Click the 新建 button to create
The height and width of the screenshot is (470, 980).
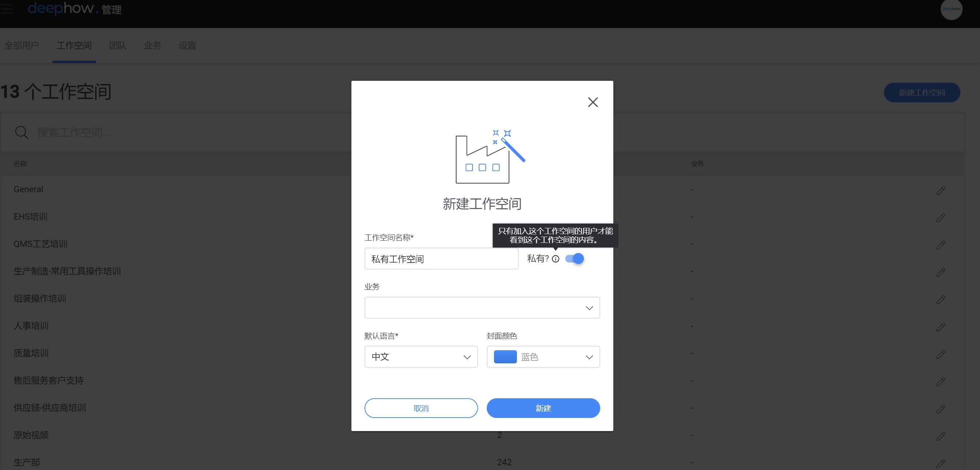[x=543, y=408]
